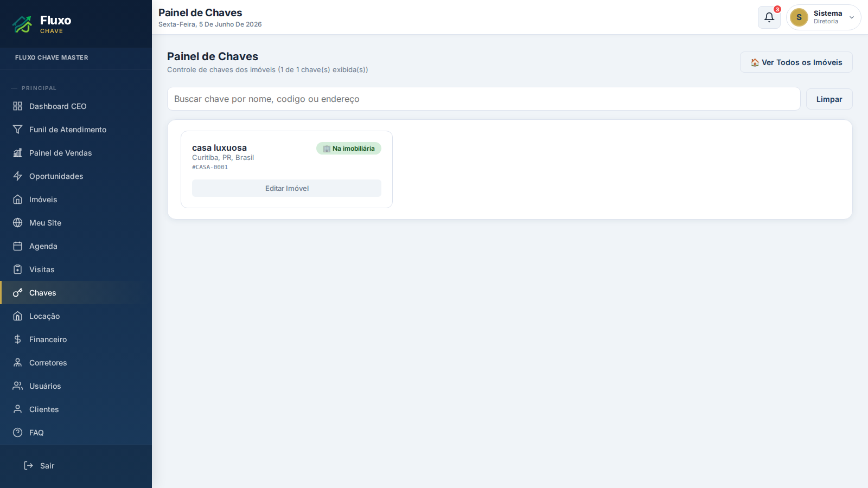Screen dimensions: 868x488
Task: Click the Limpar button
Action: click(829, 99)
